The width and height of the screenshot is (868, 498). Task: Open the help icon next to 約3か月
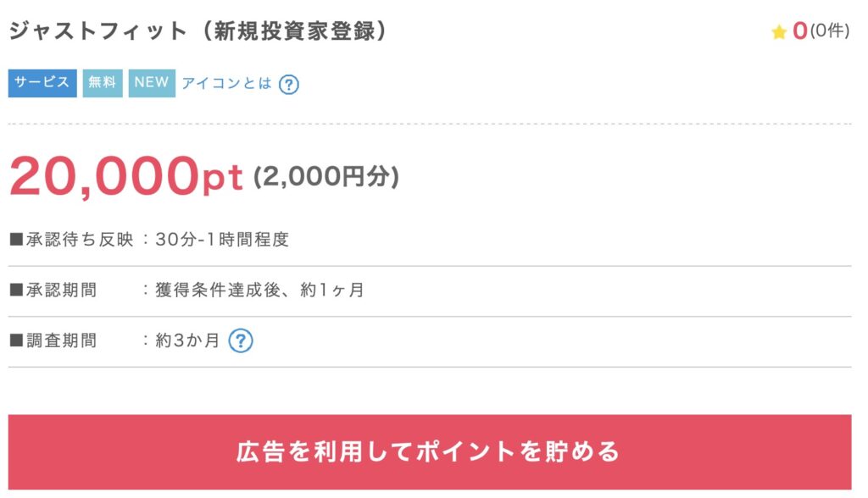pos(241,340)
